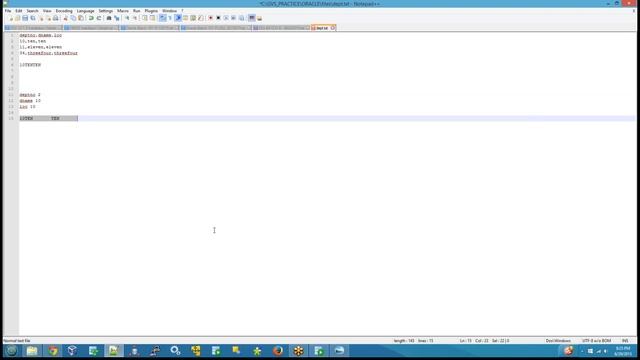Click the taskbar clock
Viewport: 640px width, 360px height.
coord(623,351)
